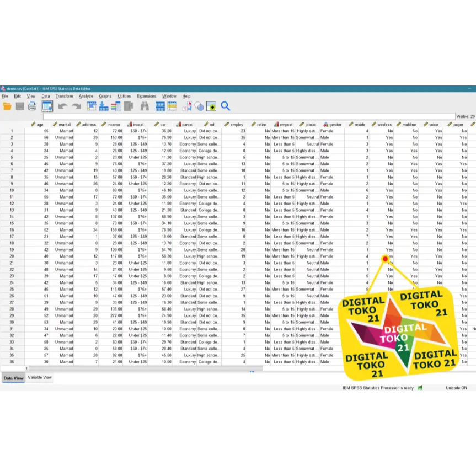Find data with binoculars icon

coord(145,106)
